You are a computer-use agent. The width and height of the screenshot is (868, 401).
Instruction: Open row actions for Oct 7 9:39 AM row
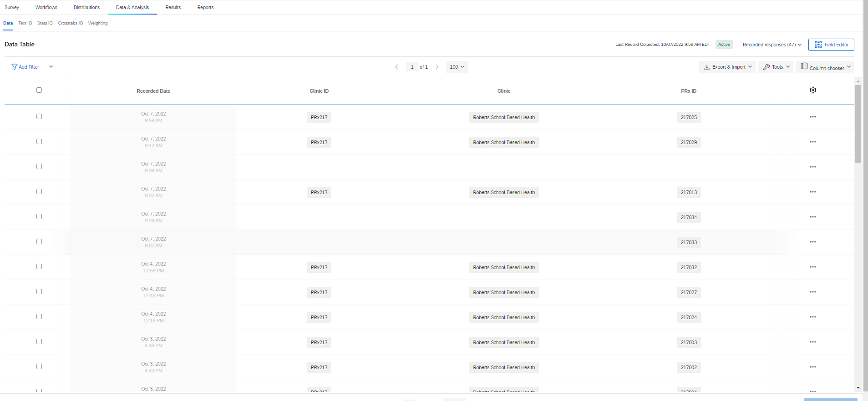[812, 167]
